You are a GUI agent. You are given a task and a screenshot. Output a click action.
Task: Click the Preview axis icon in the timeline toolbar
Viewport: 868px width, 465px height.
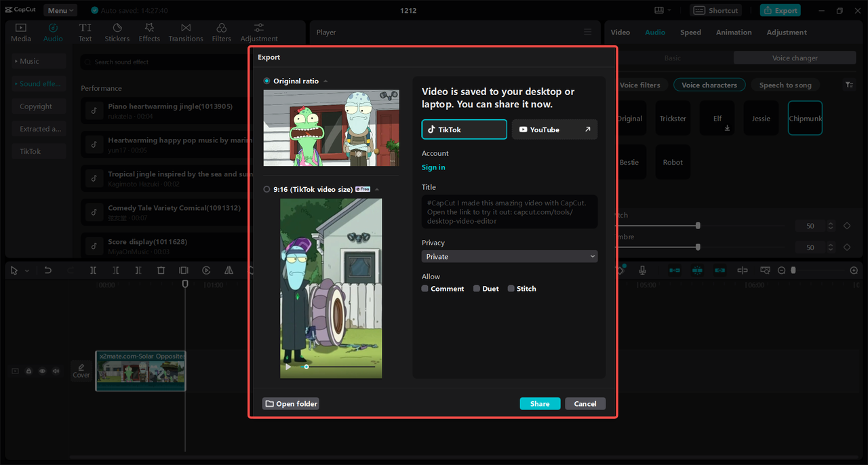[x=743, y=270]
